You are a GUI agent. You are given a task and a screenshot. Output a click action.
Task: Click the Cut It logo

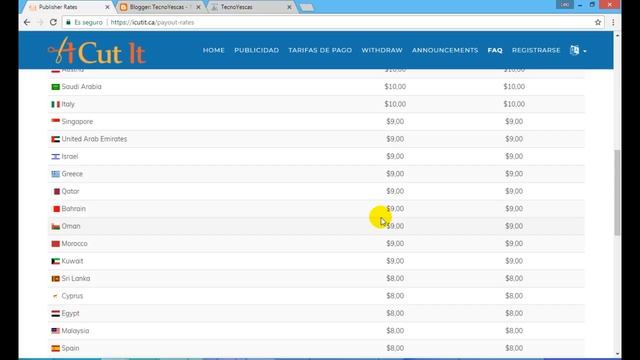97,51
